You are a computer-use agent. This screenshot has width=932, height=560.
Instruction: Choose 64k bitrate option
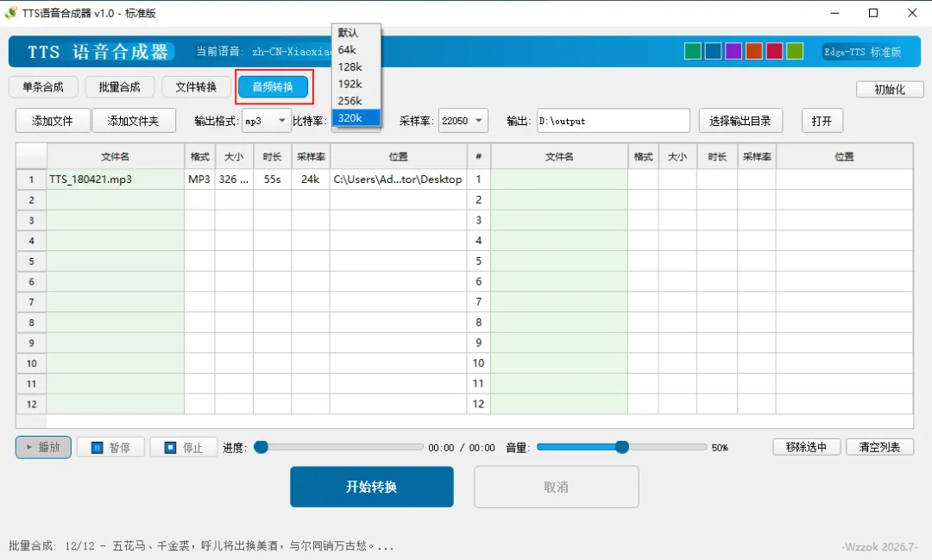pos(356,50)
